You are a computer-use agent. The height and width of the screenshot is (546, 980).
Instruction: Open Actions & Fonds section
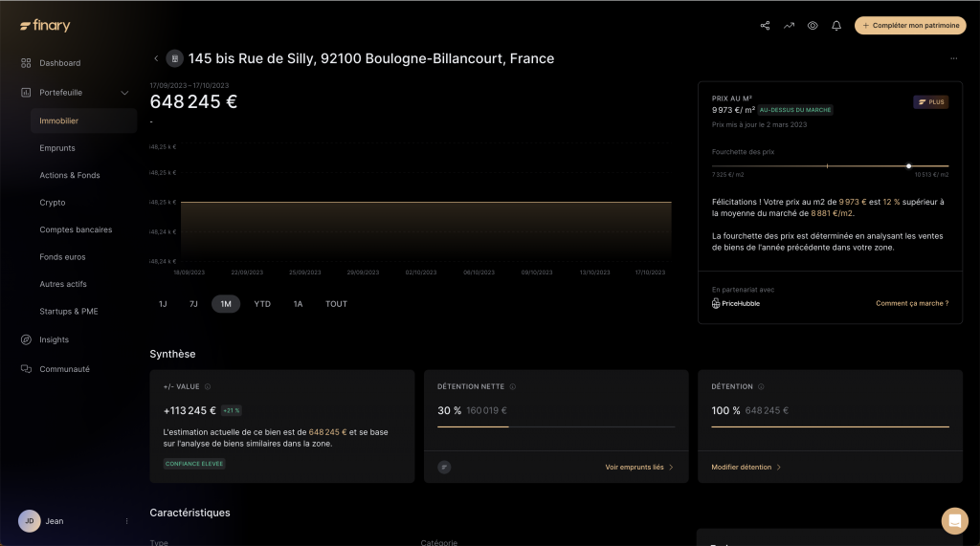coord(69,176)
